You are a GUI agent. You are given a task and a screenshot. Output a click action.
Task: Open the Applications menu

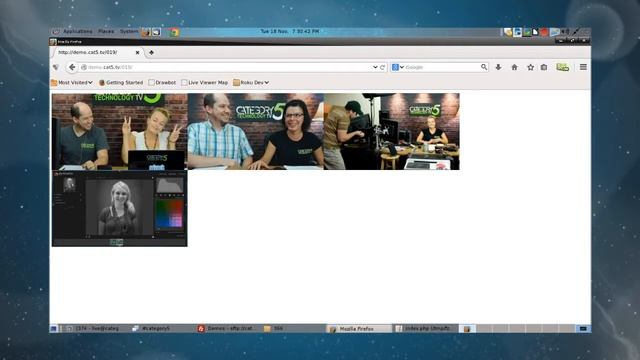(x=78, y=31)
